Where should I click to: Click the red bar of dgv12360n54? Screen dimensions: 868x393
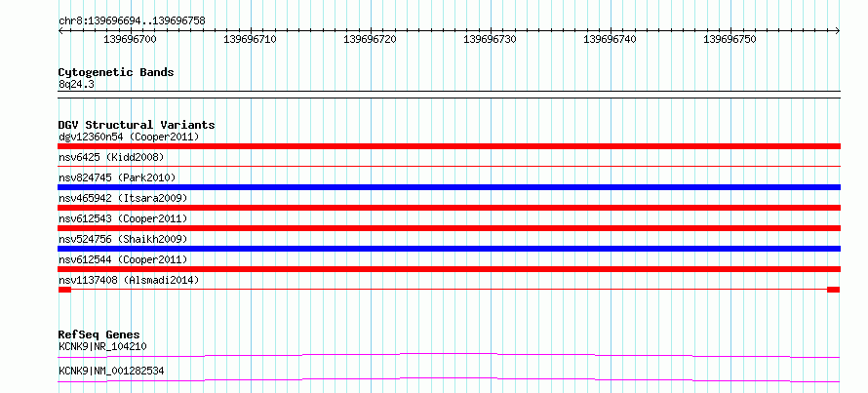(449, 146)
